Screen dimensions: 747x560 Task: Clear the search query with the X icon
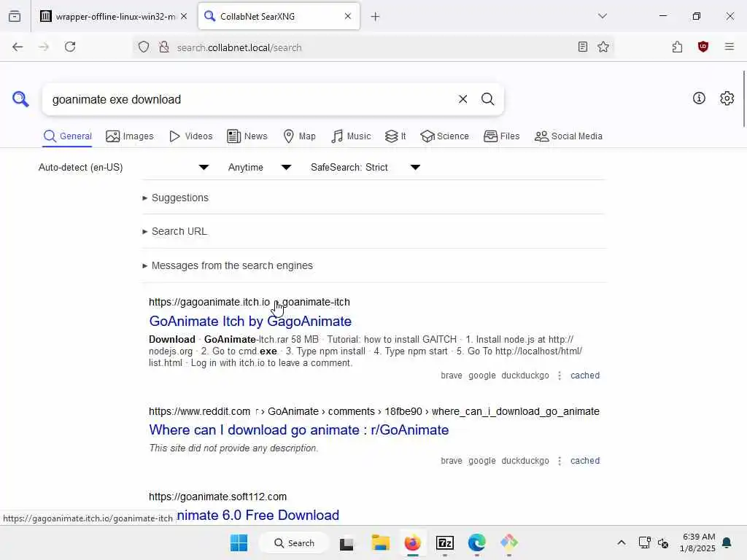(462, 99)
